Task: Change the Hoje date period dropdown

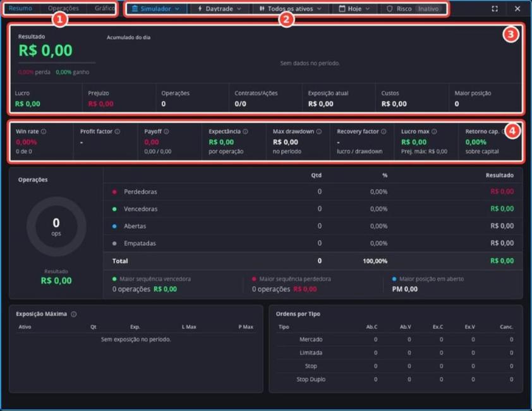Action: [354, 9]
